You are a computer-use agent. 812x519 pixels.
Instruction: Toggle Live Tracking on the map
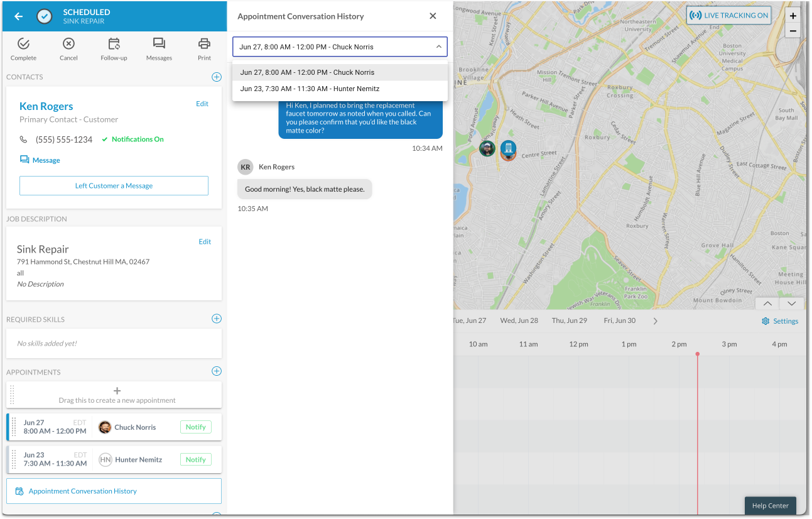[728, 16]
